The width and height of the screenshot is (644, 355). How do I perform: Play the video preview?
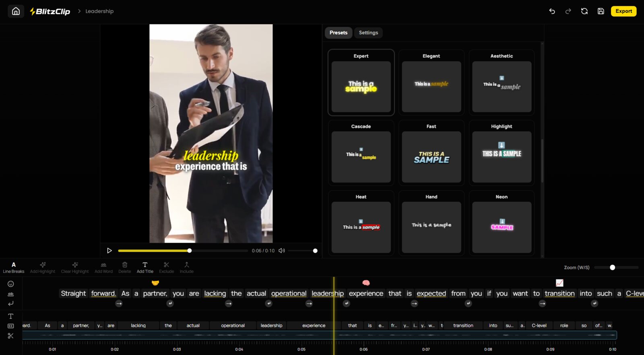[109, 251]
